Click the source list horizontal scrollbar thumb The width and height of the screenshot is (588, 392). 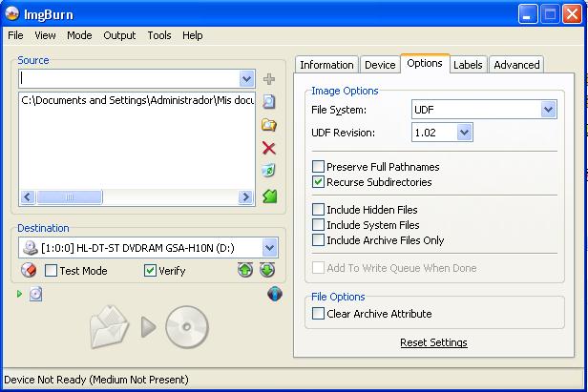70,197
